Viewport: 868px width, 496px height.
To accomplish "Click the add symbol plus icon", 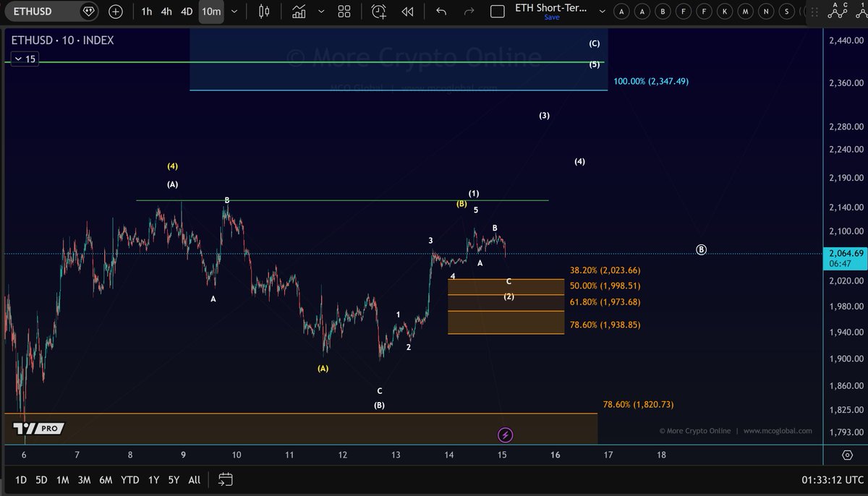I will pos(116,12).
